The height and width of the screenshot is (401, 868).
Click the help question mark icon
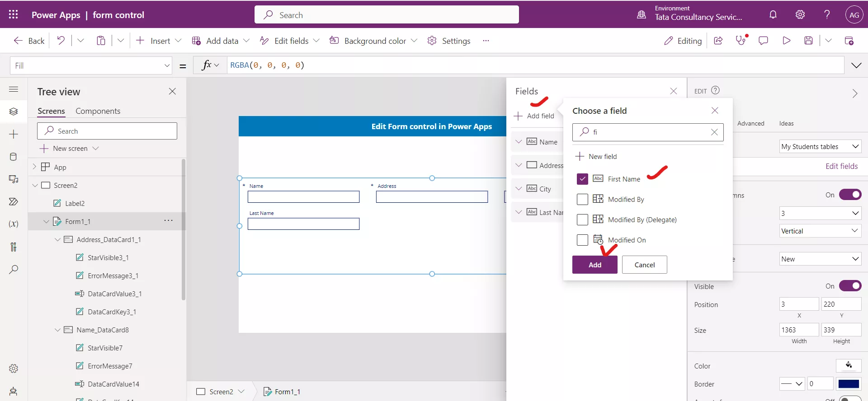[827, 14]
